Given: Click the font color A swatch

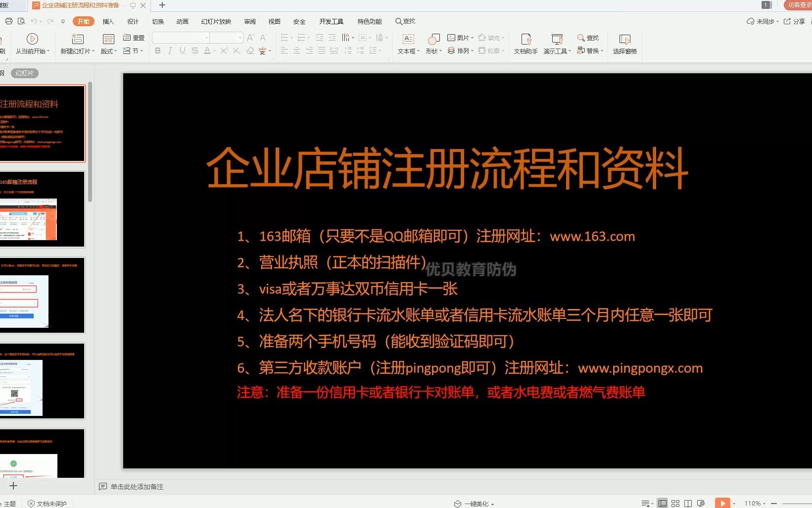Looking at the screenshot, I should pos(207,51).
